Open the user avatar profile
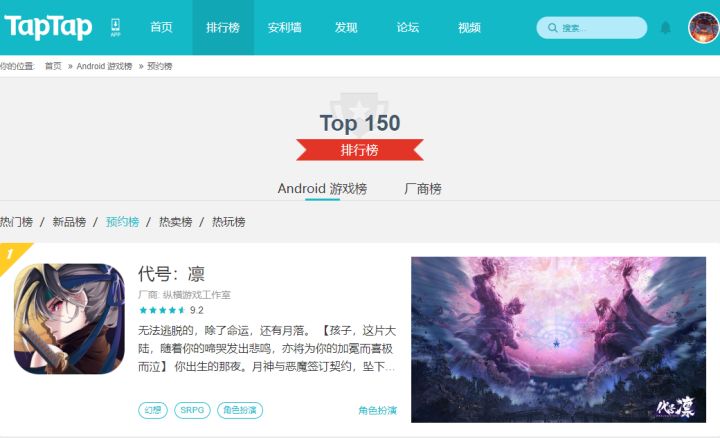Image resolution: width=720 pixels, height=438 pixels. [x=704, y=28]
